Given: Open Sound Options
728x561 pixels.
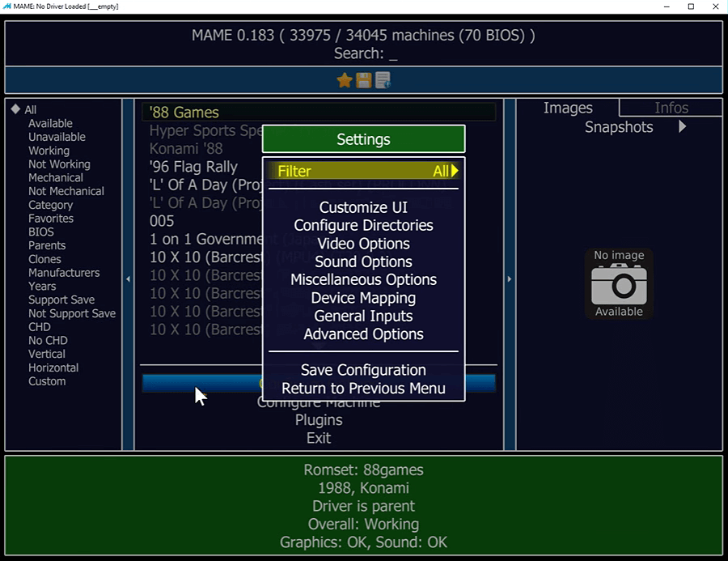Looking at the screenshot, I should 363,261.
